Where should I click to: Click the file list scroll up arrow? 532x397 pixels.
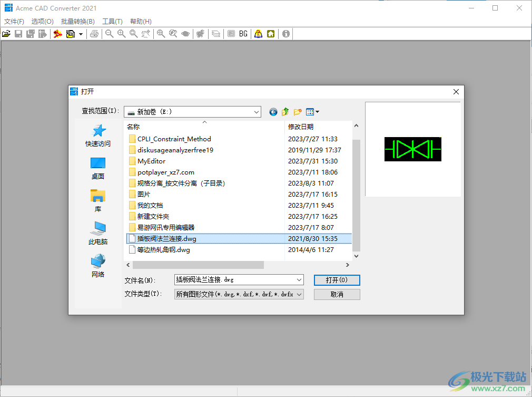pos(356,125)
